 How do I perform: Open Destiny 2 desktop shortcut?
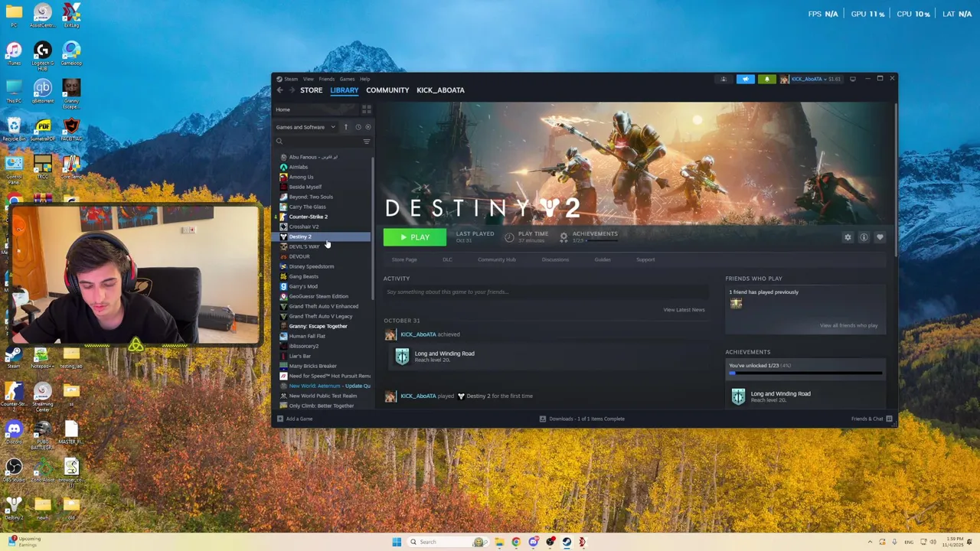[14, 508]
